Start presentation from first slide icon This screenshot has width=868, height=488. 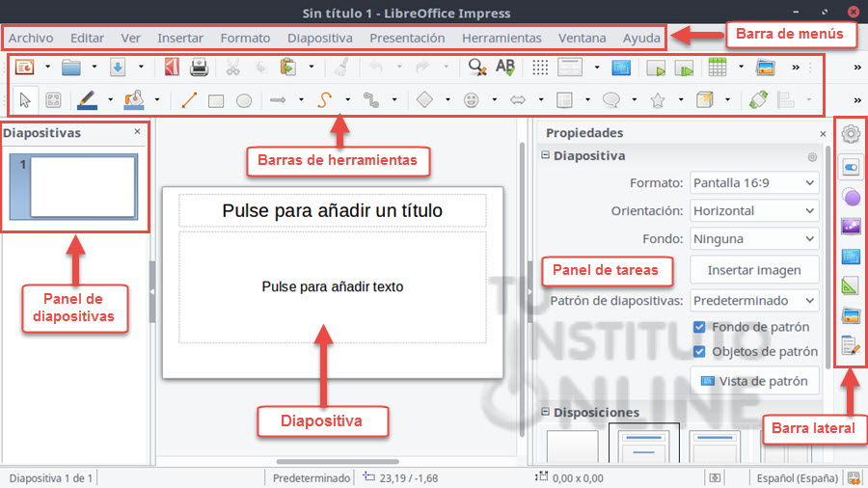656,68
